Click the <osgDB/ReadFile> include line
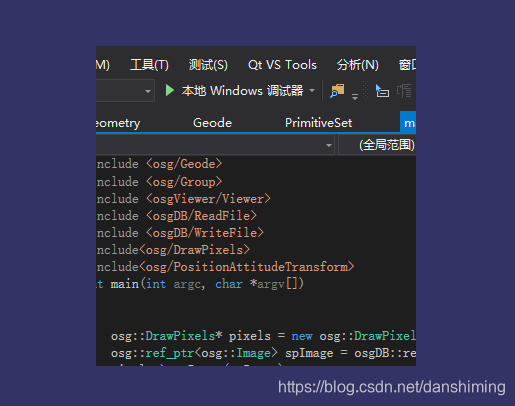Viewport: 515px width, 406px height. (177, 216)
